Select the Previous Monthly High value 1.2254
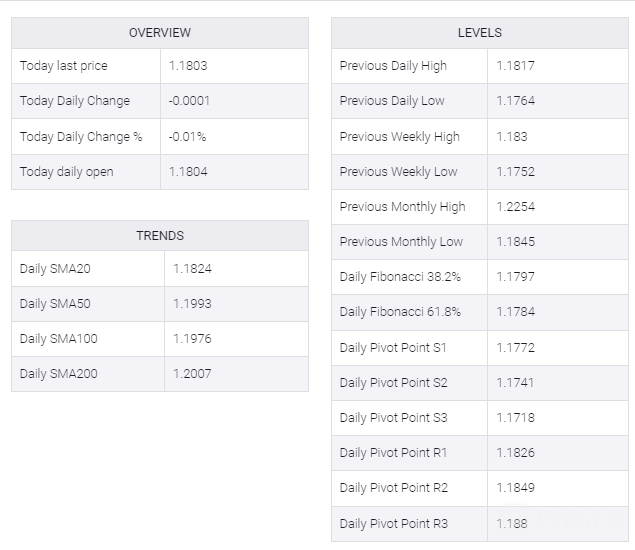 [x=515, y=207]
